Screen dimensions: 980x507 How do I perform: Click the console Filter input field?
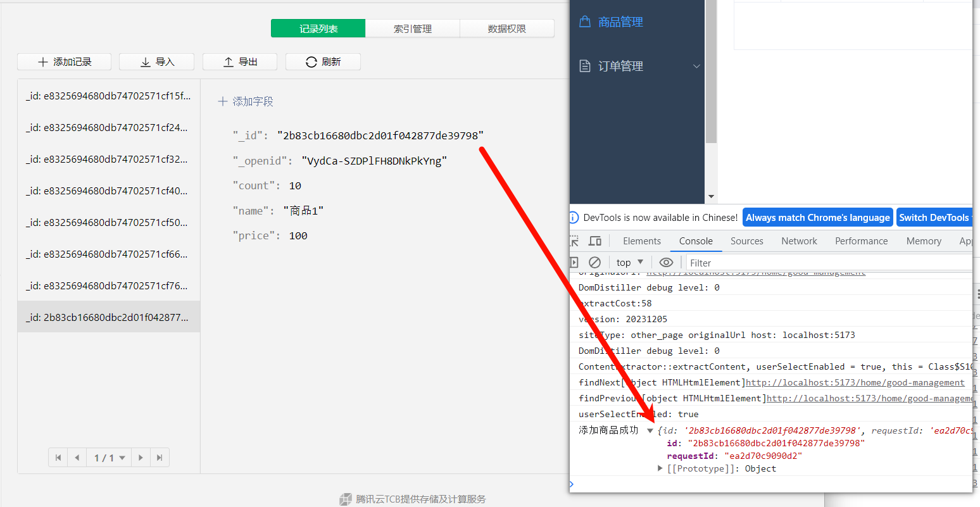pos(829,263)
